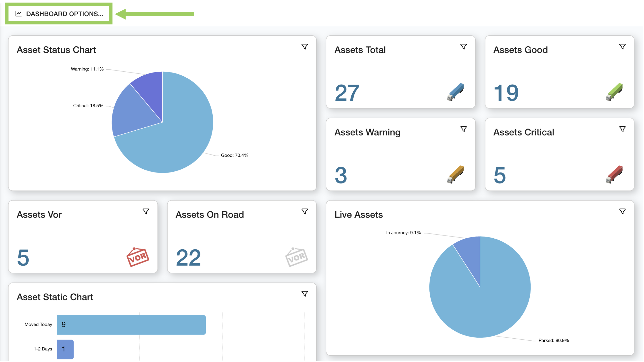Open the filter on Asset Status Chart

click(305, 47)
